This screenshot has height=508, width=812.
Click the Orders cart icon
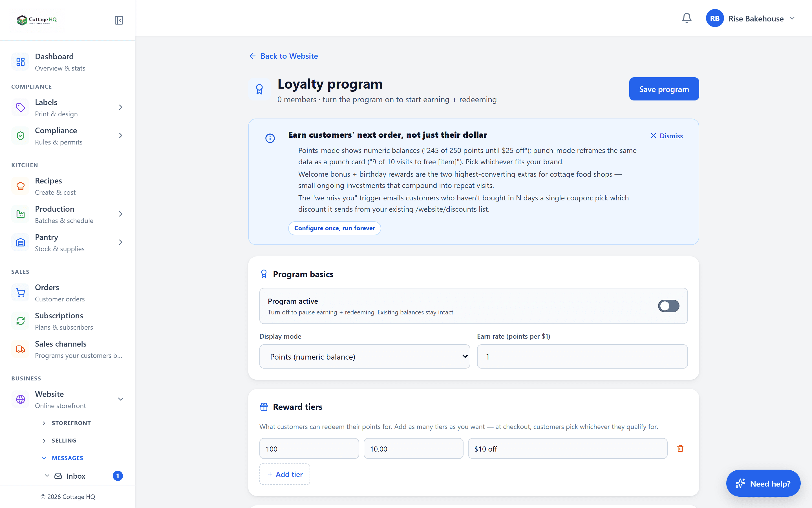[x=21, y=293]
